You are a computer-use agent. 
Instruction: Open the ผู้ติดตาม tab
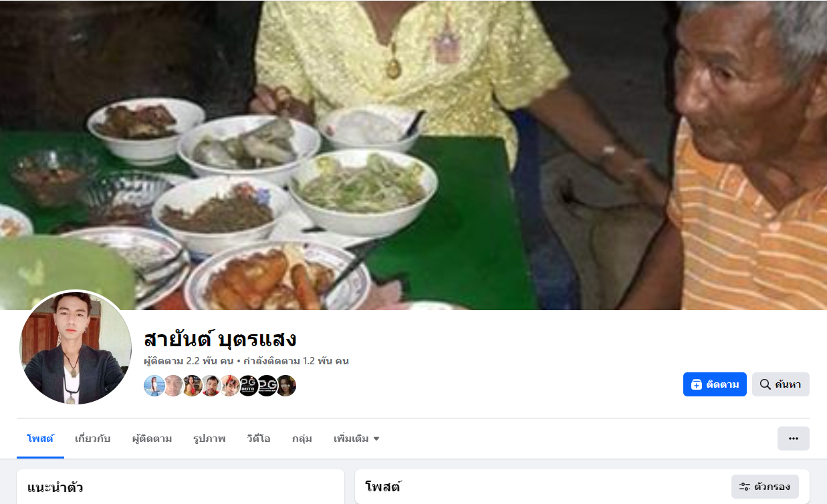[152, 438]
